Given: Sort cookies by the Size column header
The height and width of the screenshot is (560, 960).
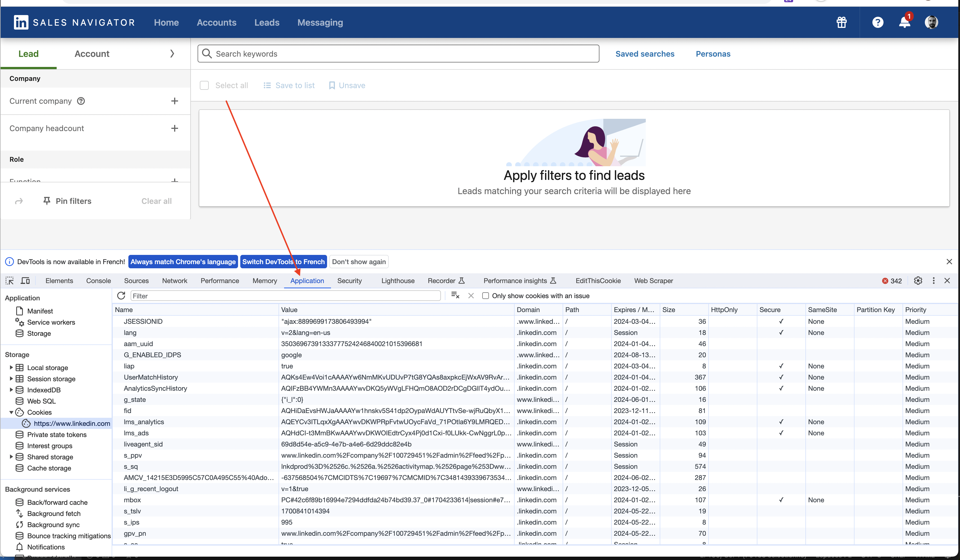Looking at the screenshot, I should coord(684,310).
